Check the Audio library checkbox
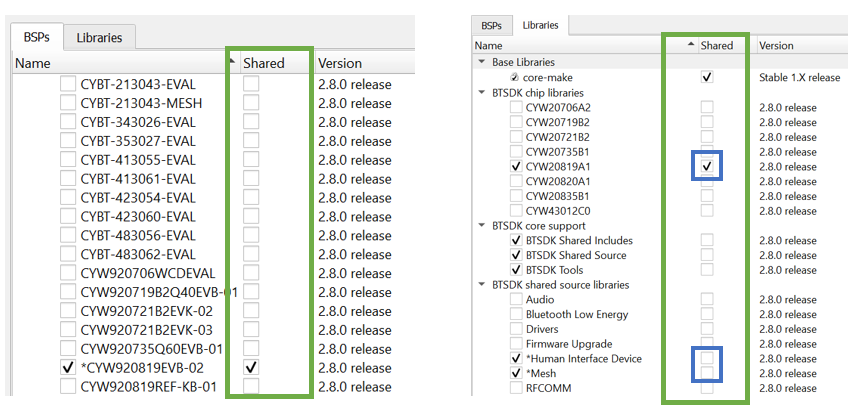The image size is (858, 417). [515, 299]
